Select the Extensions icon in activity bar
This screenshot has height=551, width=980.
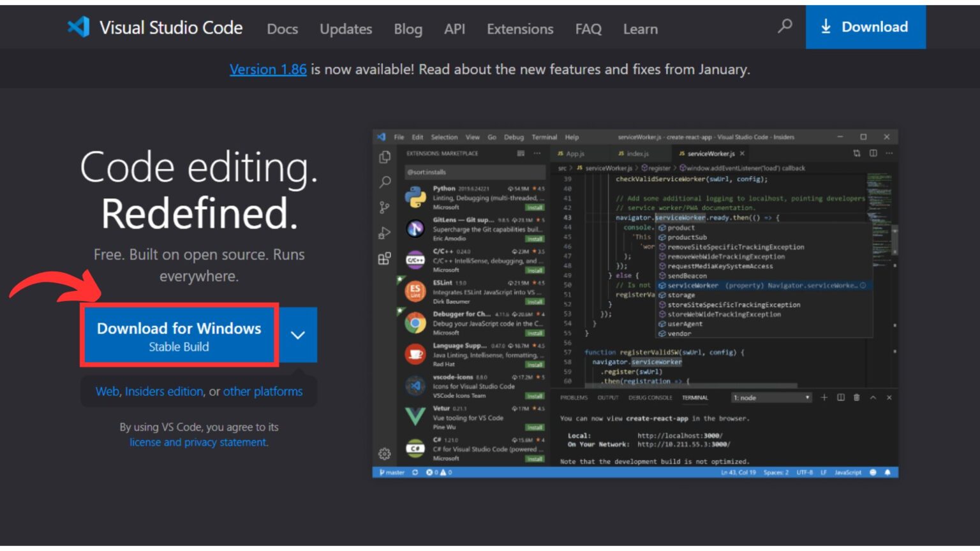(x=385, y=258)
